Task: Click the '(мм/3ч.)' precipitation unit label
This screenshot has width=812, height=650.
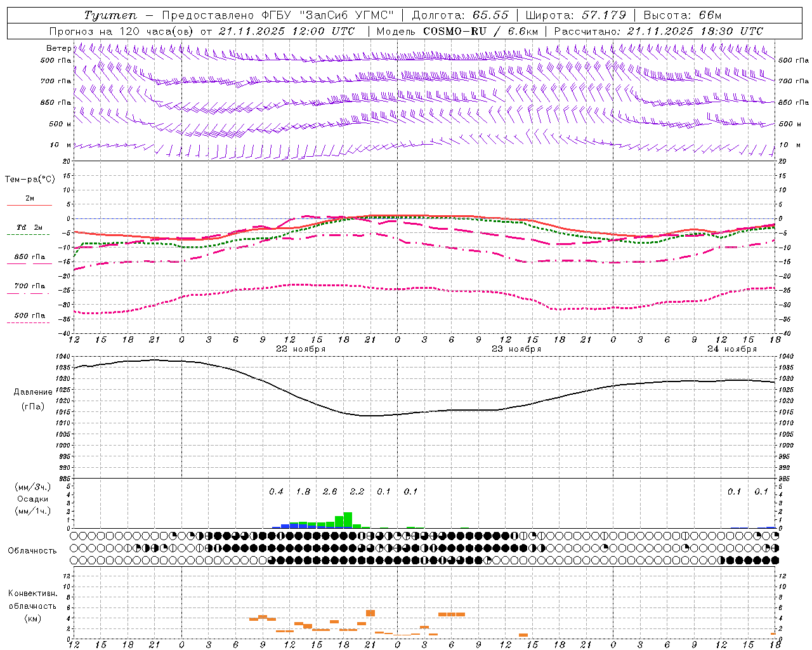Action: click(x=33, y=487)
